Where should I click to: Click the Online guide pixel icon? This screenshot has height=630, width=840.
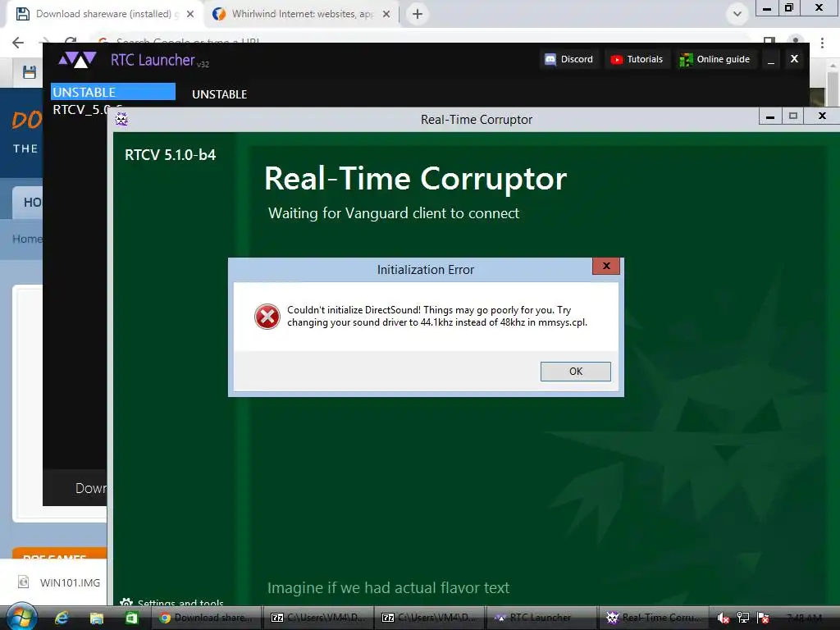[686, 59]
